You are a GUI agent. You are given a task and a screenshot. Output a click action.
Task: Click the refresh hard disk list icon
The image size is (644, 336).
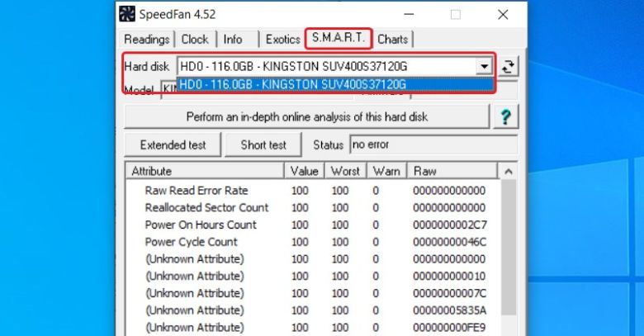coord(509,67)
